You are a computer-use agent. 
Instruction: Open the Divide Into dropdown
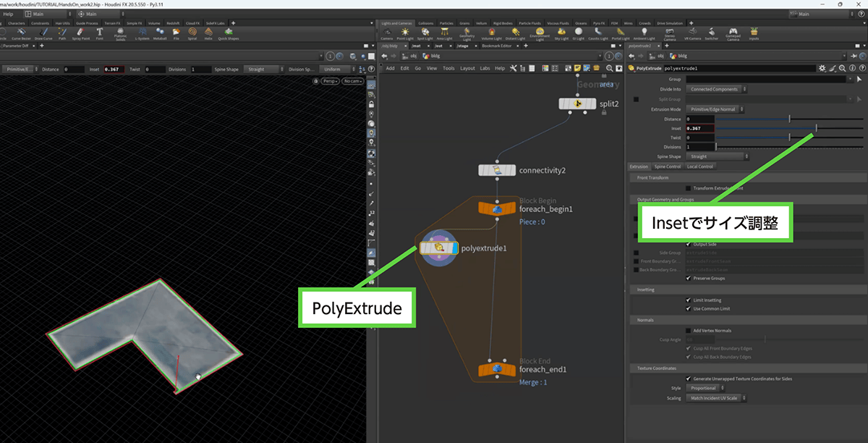pos(717,89)
